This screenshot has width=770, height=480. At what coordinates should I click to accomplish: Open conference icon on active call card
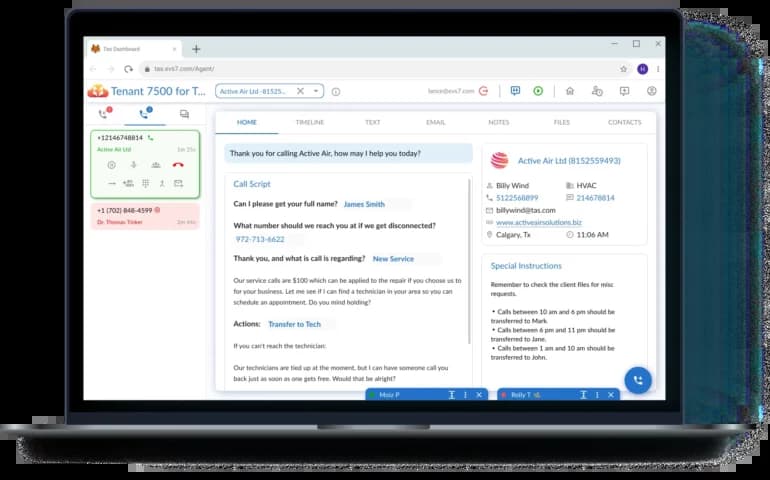tap(156, 165)
